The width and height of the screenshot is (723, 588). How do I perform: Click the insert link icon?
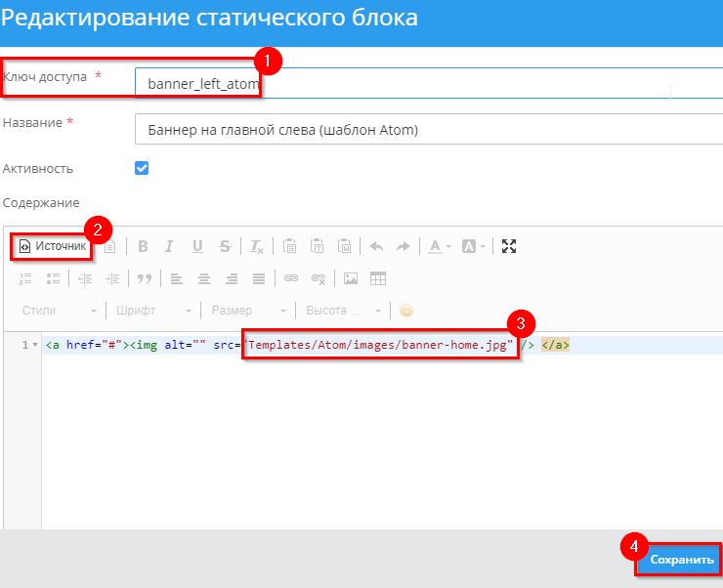click(290, 278)
